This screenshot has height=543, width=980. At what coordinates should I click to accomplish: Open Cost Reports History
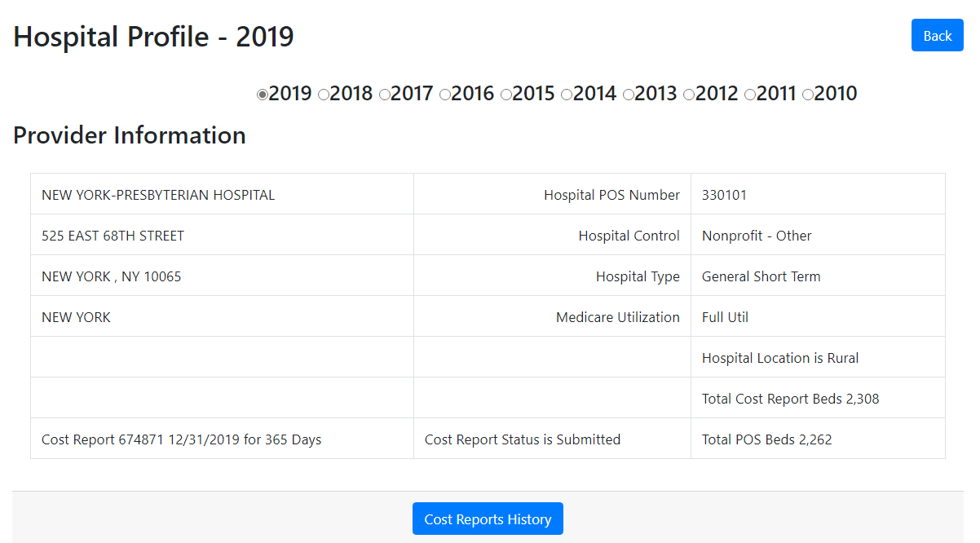[x=488, y=519]
